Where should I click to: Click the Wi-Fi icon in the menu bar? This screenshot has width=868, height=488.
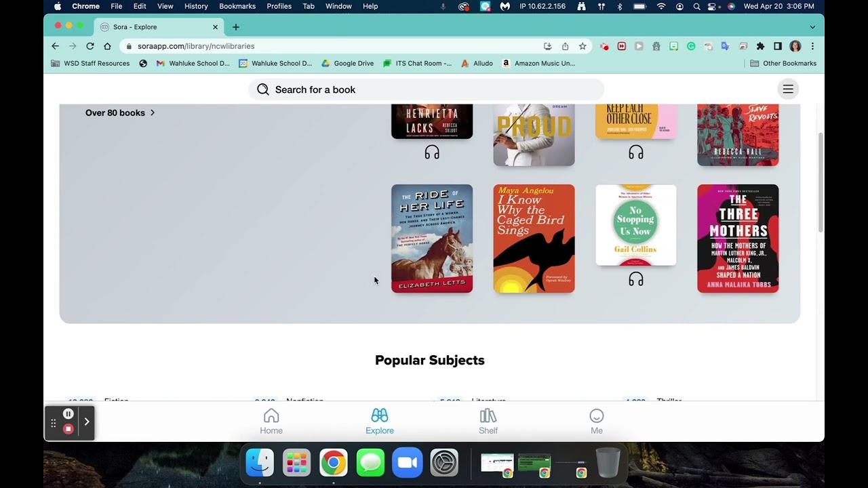661,6
